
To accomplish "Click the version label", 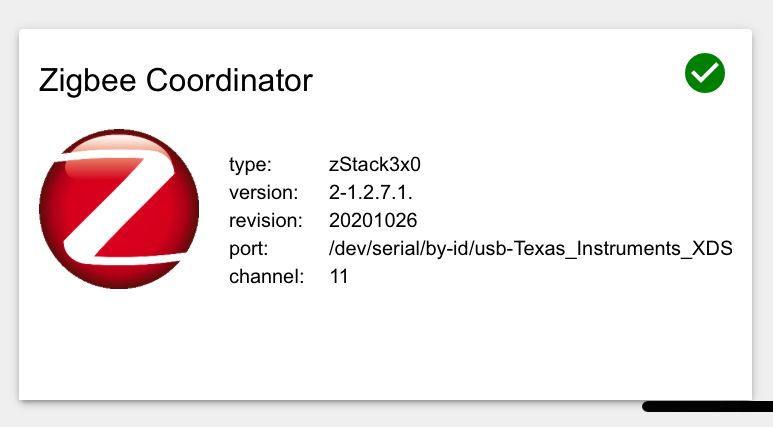I will coord(264,193).
